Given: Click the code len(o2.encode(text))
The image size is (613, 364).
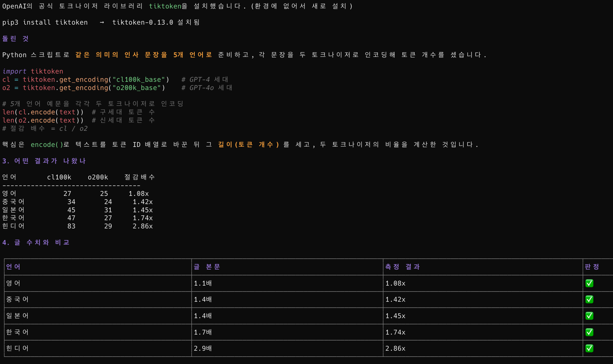Looking at the screenshot, I should 43,120.
